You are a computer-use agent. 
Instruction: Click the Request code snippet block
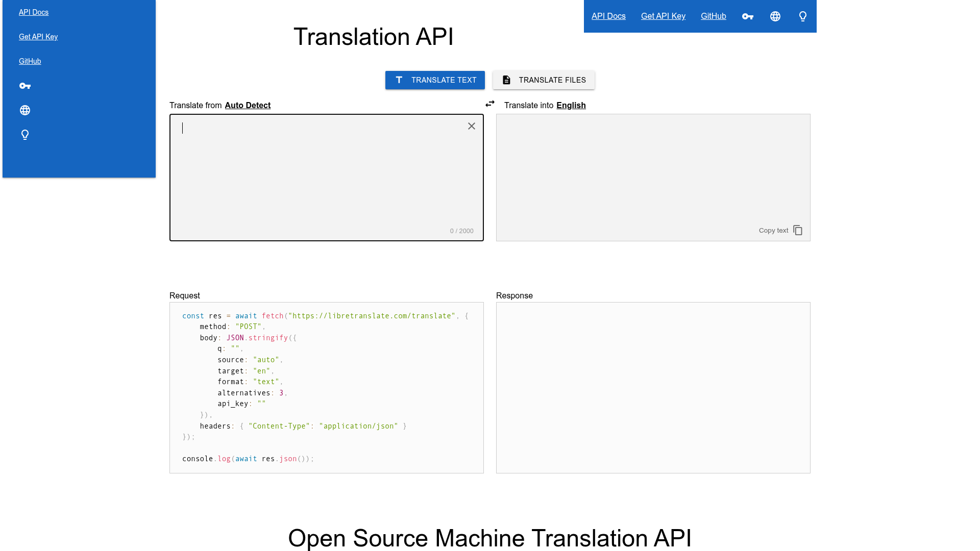coord(327,388)
